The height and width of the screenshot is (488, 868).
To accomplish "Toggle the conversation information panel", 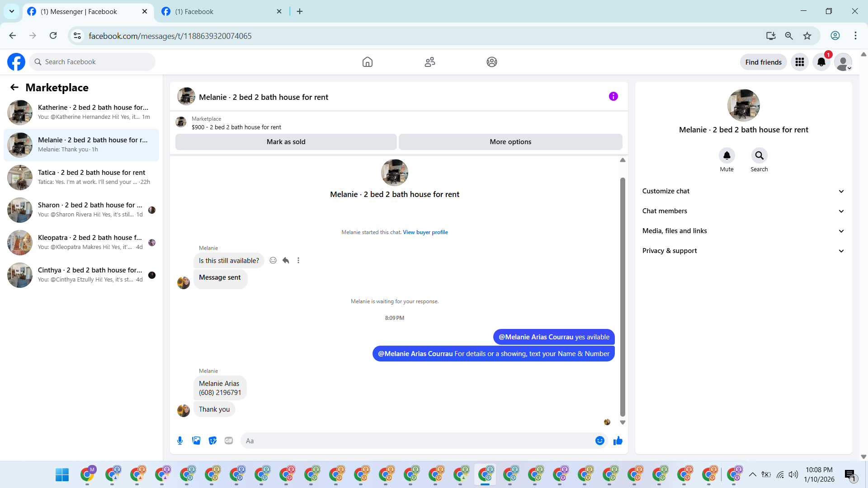I will point(613,96).
